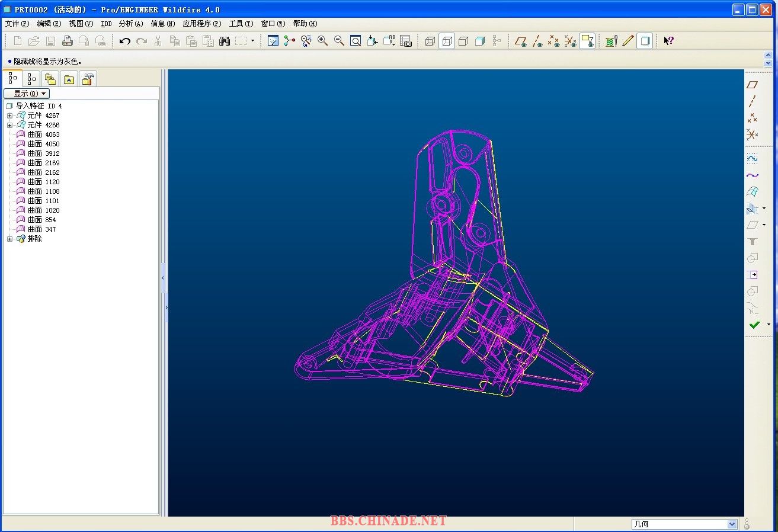Click the pencil annotation icon
The image size is (778, 532).
pos(628,41)
